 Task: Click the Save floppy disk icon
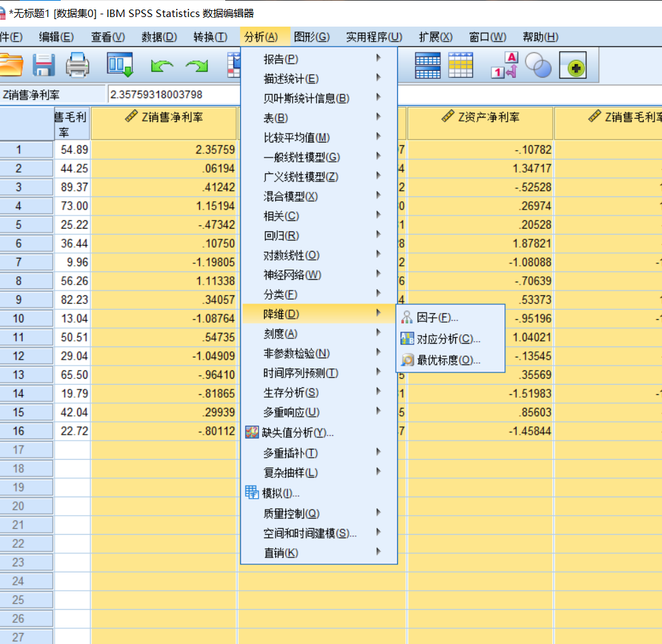pyautogui.click(x=44, y=65)
